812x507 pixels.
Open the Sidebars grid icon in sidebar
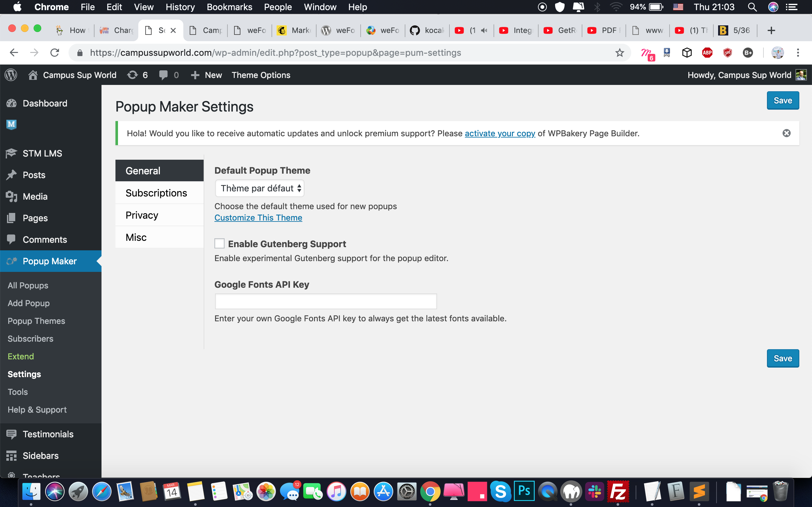click(11, 455)
